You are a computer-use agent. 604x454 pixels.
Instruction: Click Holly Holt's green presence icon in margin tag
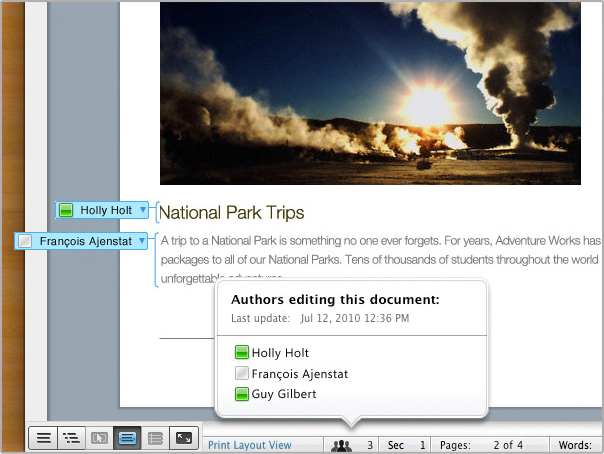click(66, 210)
